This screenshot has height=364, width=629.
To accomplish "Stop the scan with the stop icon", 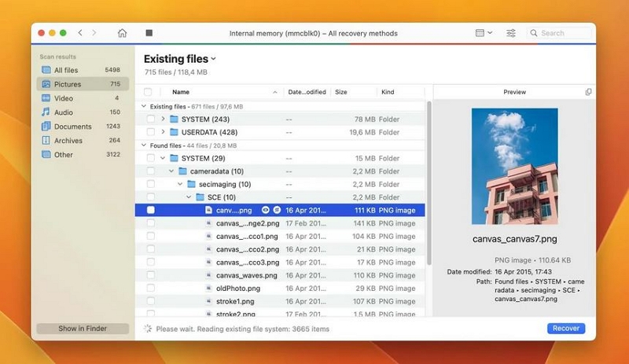I will (x=149, y=33).
